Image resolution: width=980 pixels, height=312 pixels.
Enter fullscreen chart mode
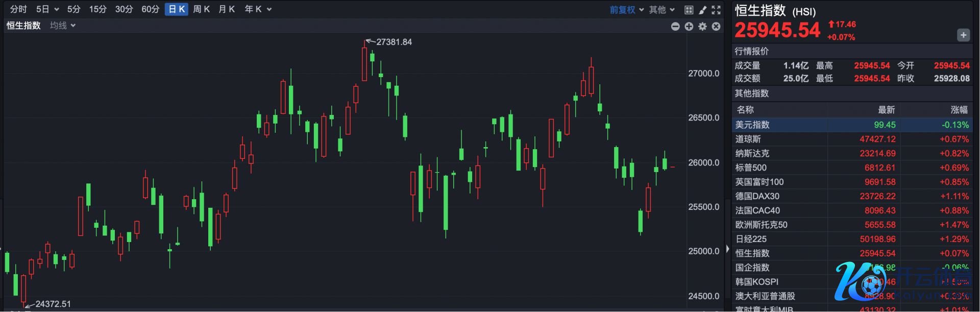[716, 10]
